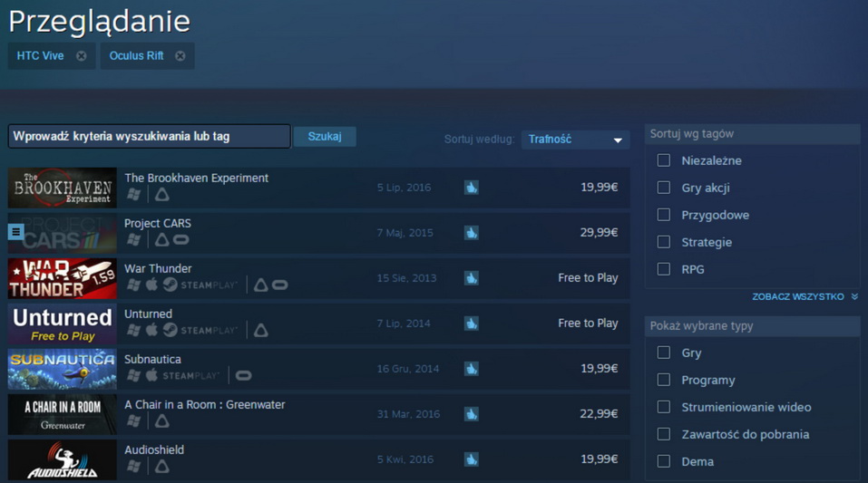The image size is (868, 483).
Task: Click Audioshield HTC Vive triangle icon
Action: pos(161,467)
